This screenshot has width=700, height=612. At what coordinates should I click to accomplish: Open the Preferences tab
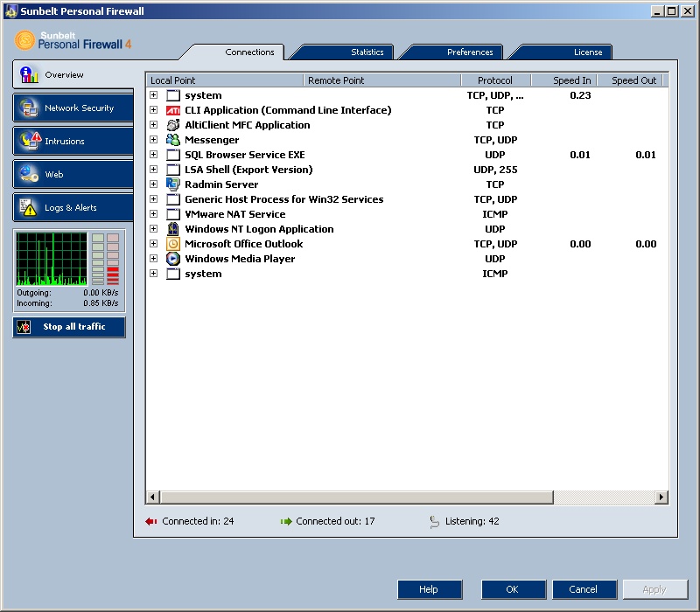tap(470, 52)
